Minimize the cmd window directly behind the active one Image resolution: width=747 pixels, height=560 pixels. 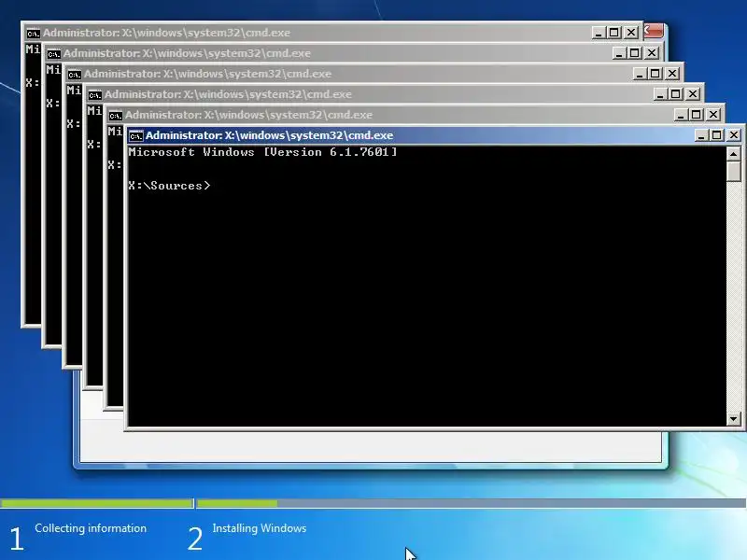pyautogui.click(x=681, y=114)
